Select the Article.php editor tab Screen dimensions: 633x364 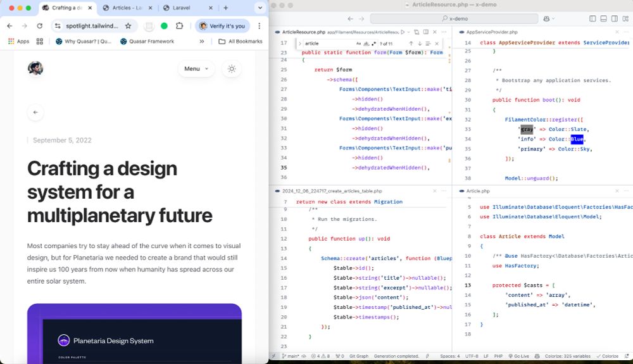coord(478,191)
